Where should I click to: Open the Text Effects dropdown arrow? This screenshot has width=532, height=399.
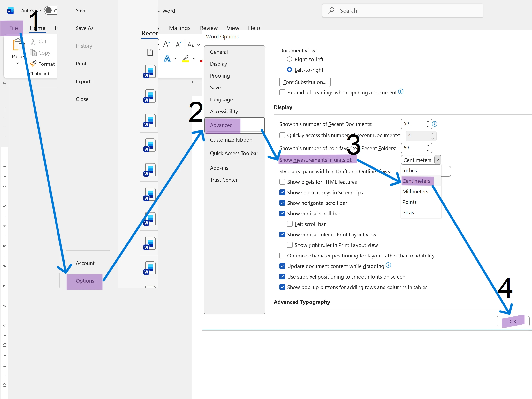coord(175,59)
